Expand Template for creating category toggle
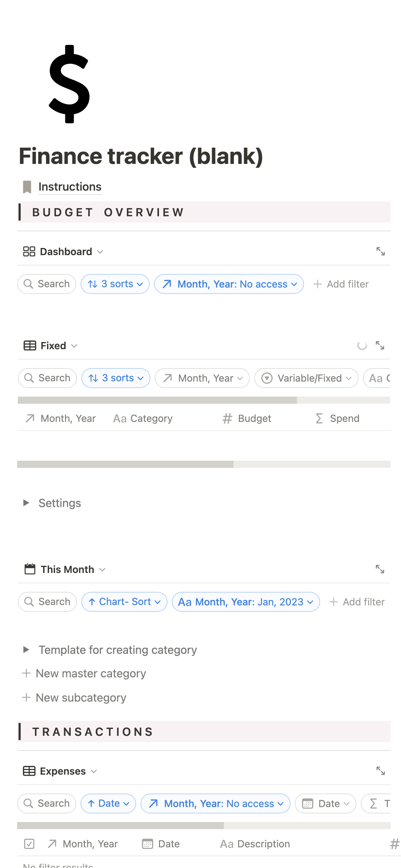Image resolution: width=401 pixels, height=868 pixels. point(26,650)
